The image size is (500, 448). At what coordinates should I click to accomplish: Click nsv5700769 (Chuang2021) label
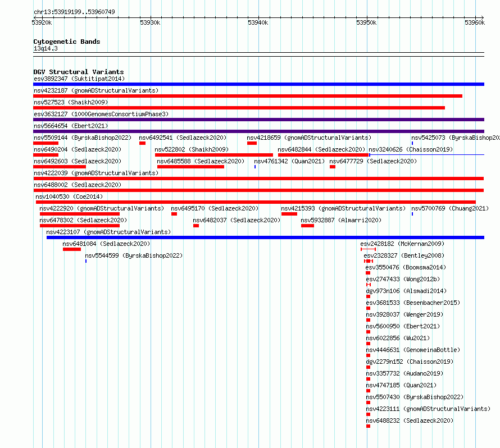coord(450,208)
